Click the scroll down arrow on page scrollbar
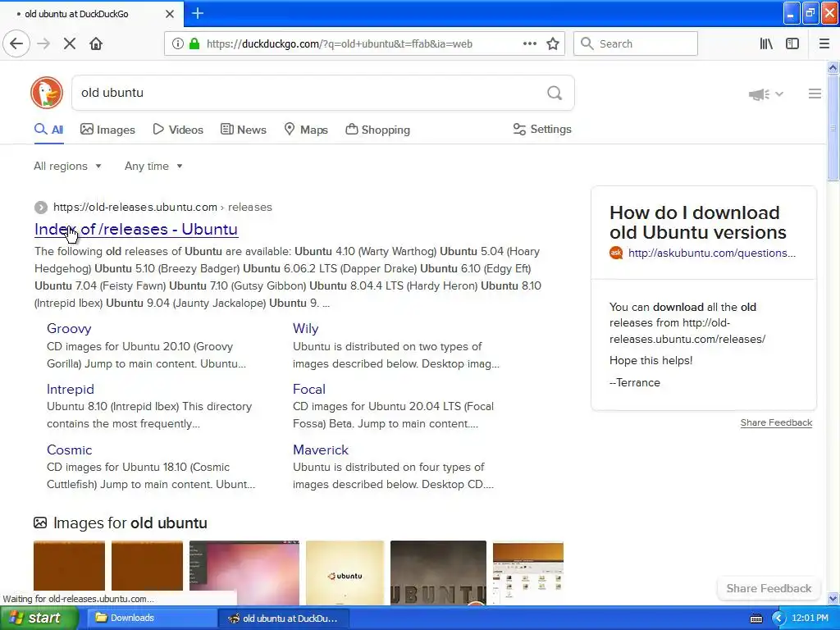 833,598
